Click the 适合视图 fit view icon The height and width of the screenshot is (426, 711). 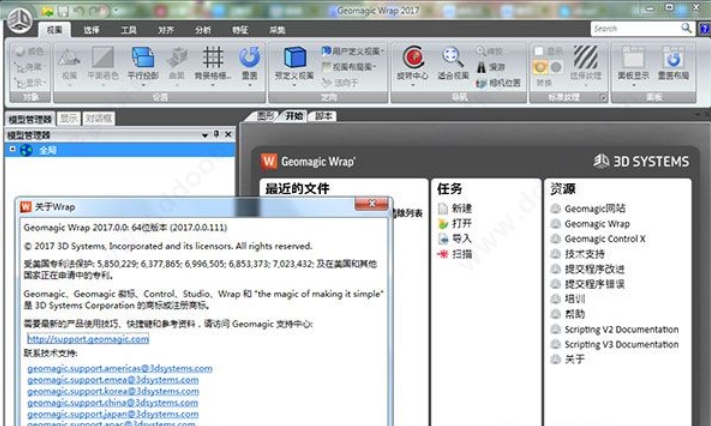(x=452, y=58)
